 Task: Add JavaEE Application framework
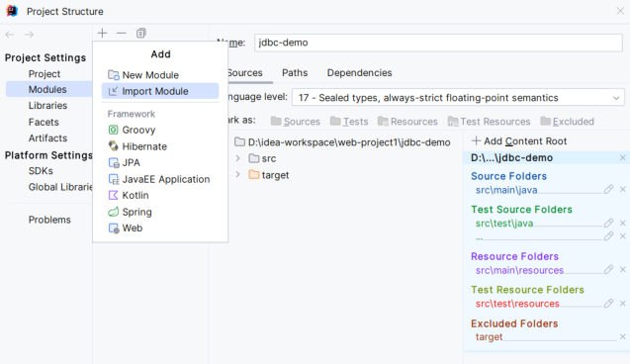click(x=160, y=179)
